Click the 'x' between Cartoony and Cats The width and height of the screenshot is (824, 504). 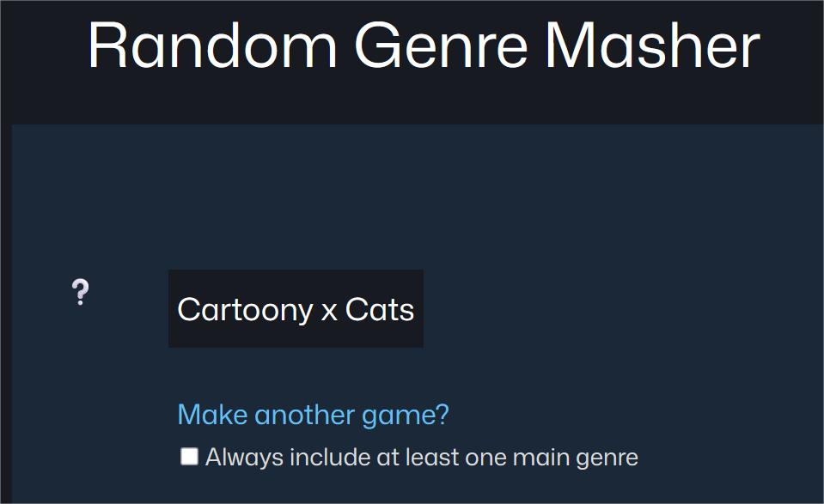[329, 311]
